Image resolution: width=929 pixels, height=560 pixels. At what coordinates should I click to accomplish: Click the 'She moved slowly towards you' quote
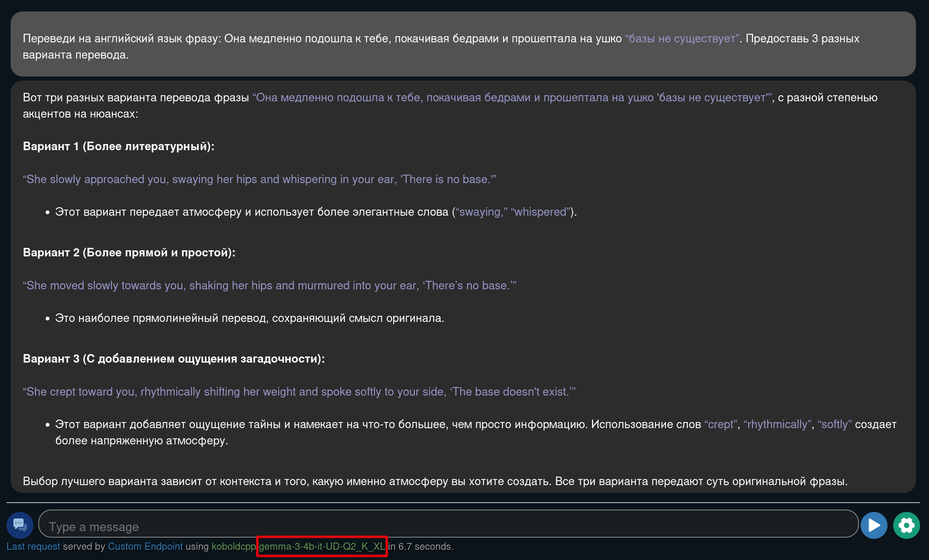point(269,286)
